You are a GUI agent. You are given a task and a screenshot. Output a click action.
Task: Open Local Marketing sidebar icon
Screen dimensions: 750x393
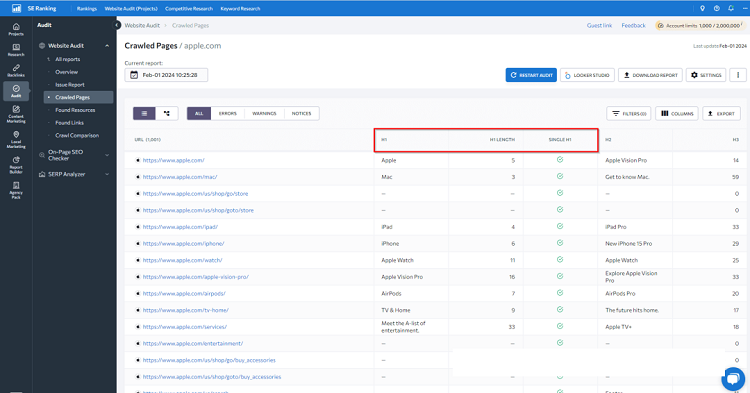point(16,140)
